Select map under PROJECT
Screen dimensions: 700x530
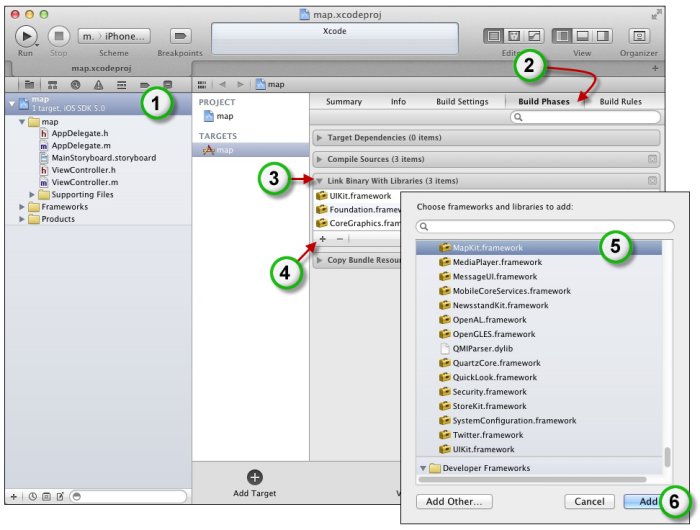(x=218, y=116)
